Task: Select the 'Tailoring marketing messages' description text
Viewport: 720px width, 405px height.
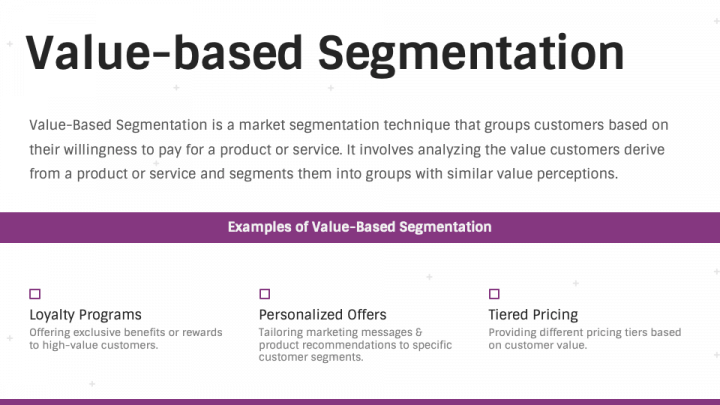Action: point(355,344)
